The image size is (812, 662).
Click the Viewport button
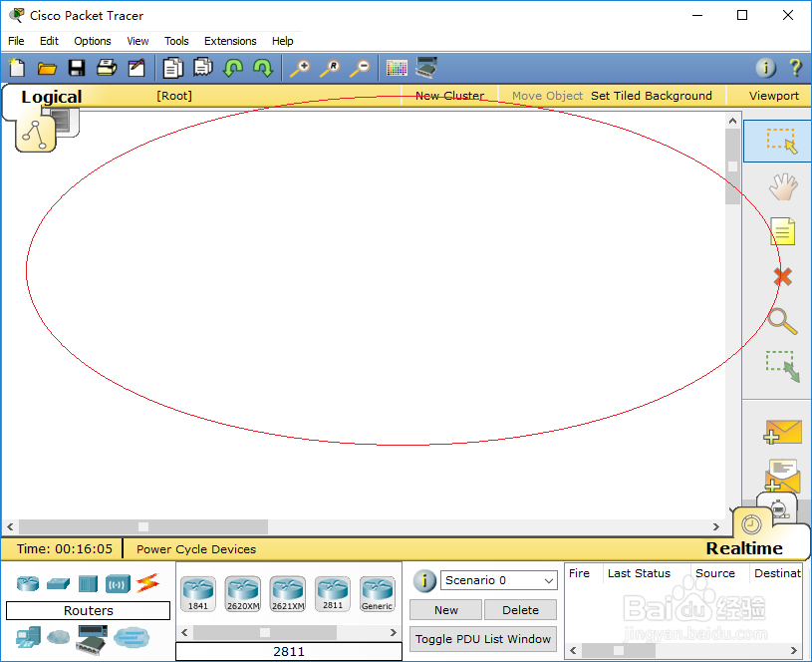[x=774, y=96]
